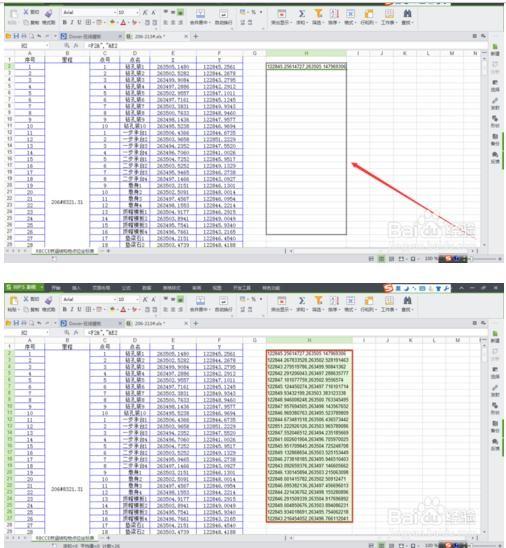Screen dimensions: 506x548
Task: Click the Cut scissors icon in bottom screenshot
Action: point(26,299)
